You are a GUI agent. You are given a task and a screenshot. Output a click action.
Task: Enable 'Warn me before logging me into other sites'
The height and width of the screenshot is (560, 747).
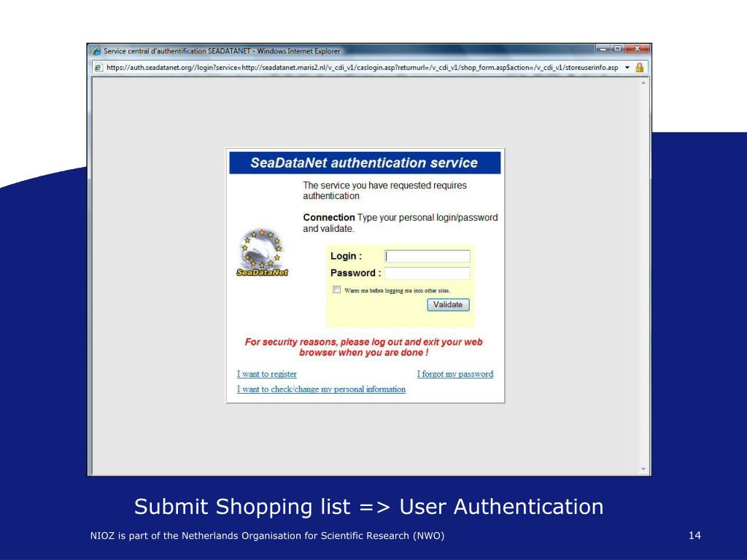[337, 289]
